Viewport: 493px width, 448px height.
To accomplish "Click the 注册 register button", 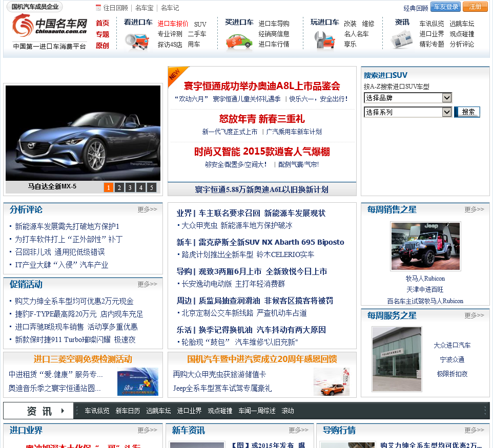I will [475, 7].
